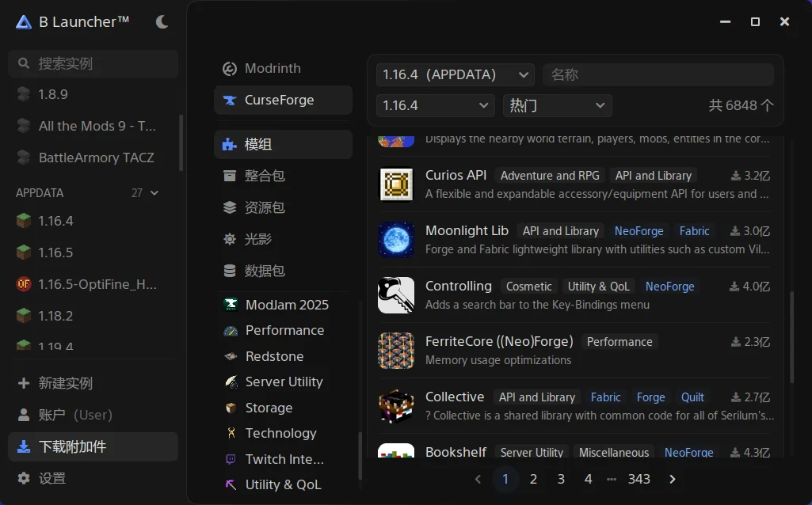Screen dimensions: 812x505
Task: Select the 数据包 data packs category
Action: coord(283,271)
